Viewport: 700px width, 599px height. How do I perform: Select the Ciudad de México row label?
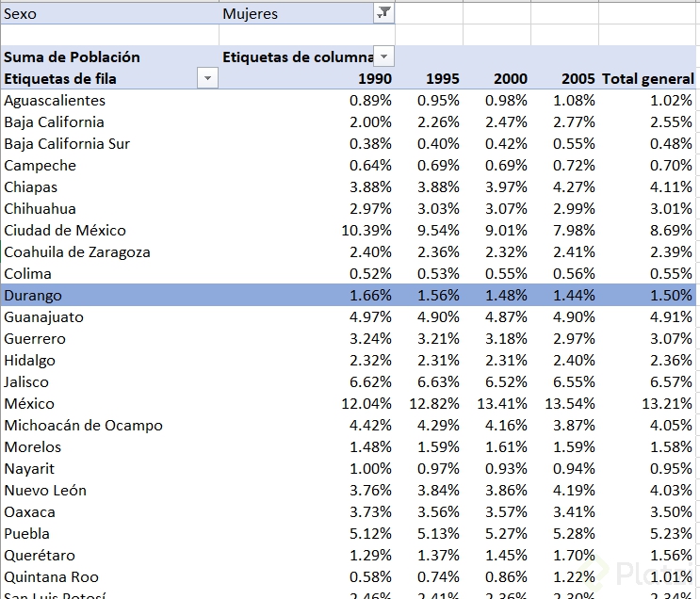point(65,231)
